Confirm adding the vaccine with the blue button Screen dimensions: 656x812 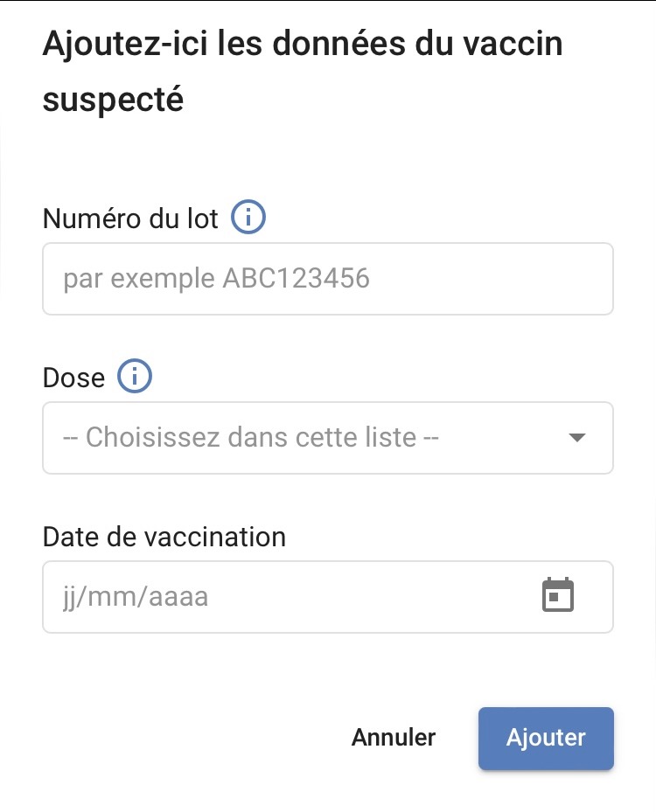coord(546,738)
